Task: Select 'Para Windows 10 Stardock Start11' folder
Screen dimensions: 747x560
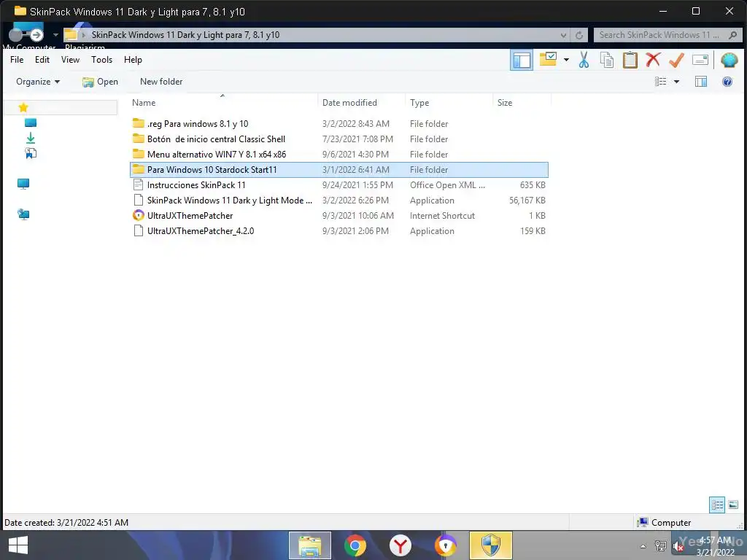Action: pos(338,169)
